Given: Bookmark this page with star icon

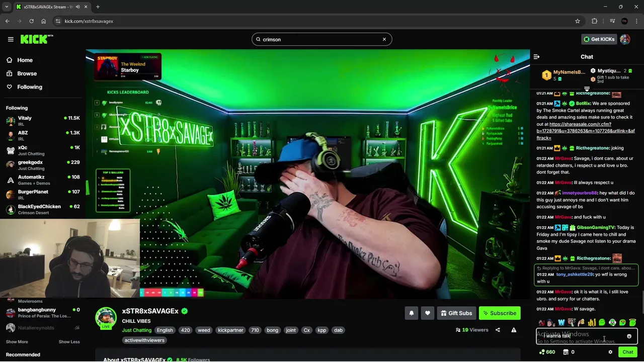Looking at the screenshot, I should point(578,21).
